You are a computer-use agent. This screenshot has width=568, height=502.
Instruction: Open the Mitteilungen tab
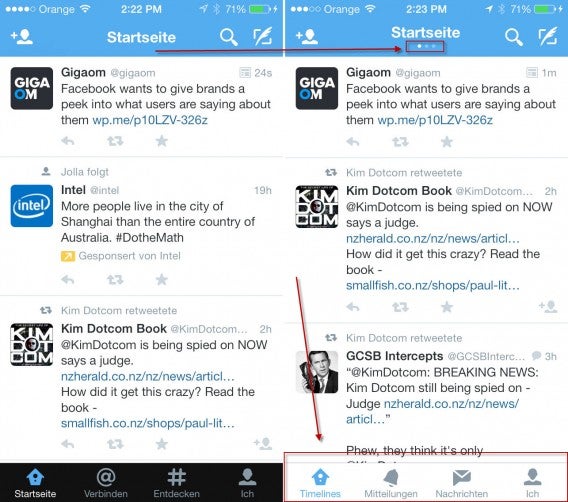391,483
